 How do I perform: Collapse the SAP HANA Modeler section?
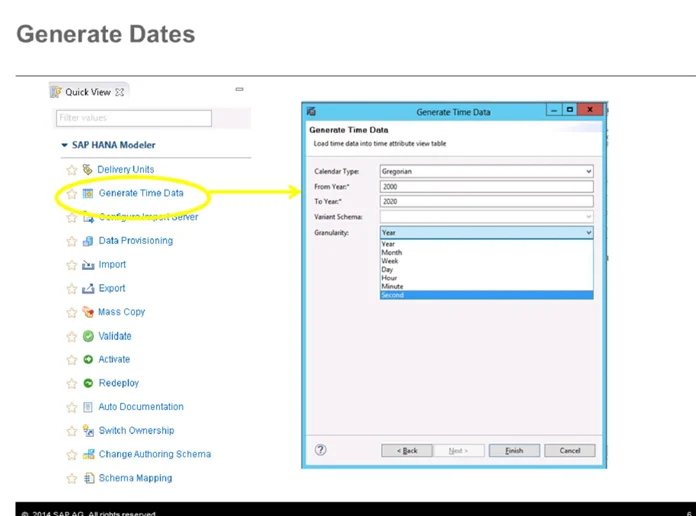click(65, 145)
